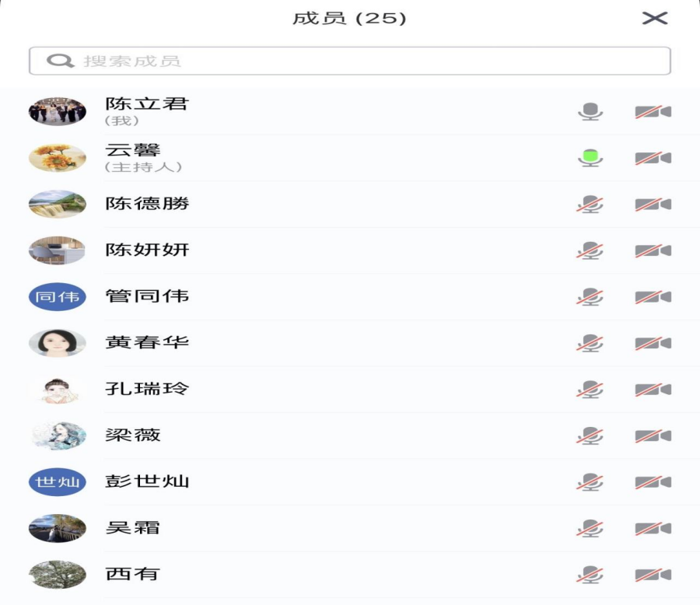Screen dimensions: 700x605
Task: Toggle 西有's muted microphone
Action: coord(590,575)
